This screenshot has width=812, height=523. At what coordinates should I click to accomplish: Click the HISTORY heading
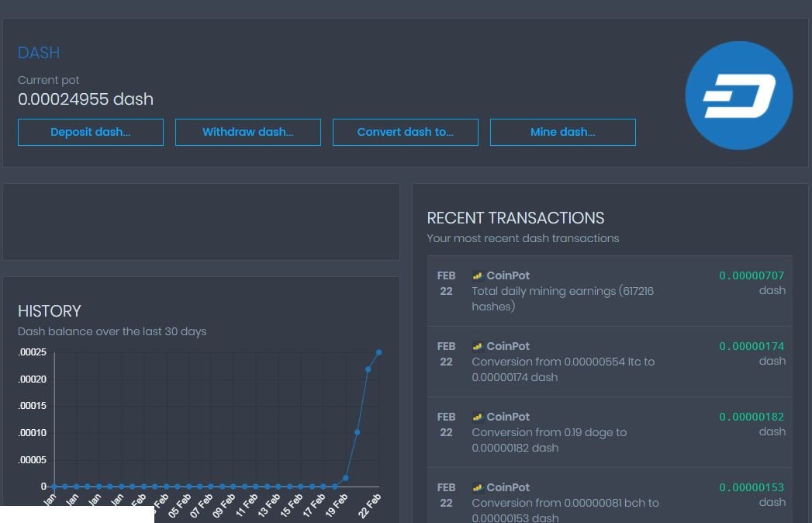[49, 311]
